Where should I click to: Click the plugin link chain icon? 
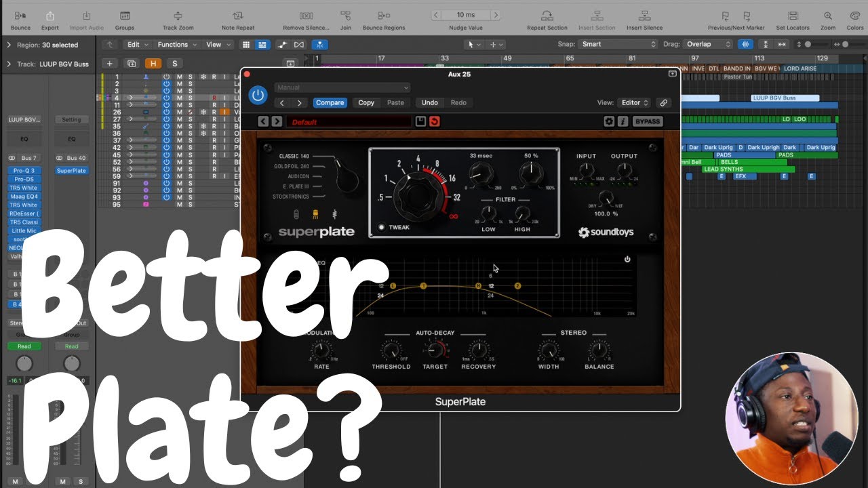tap(664, 103)
